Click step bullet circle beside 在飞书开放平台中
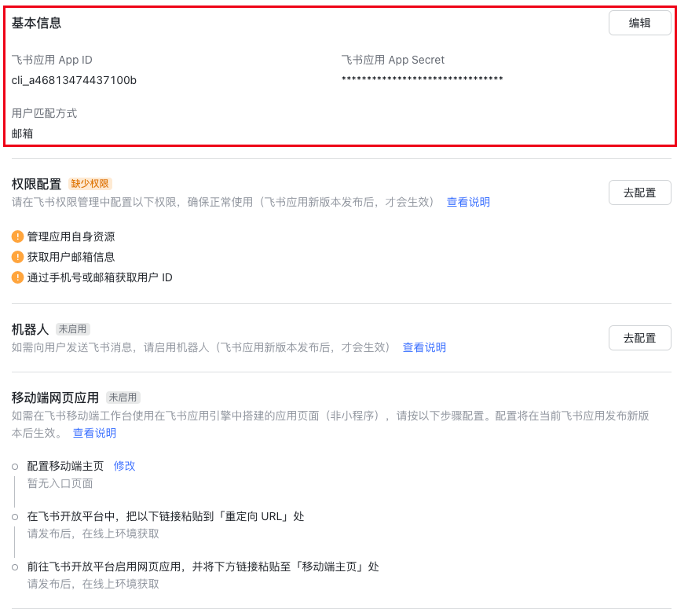Image resolution: width=677 pixels, height=616 pixels. coord(15,517)
